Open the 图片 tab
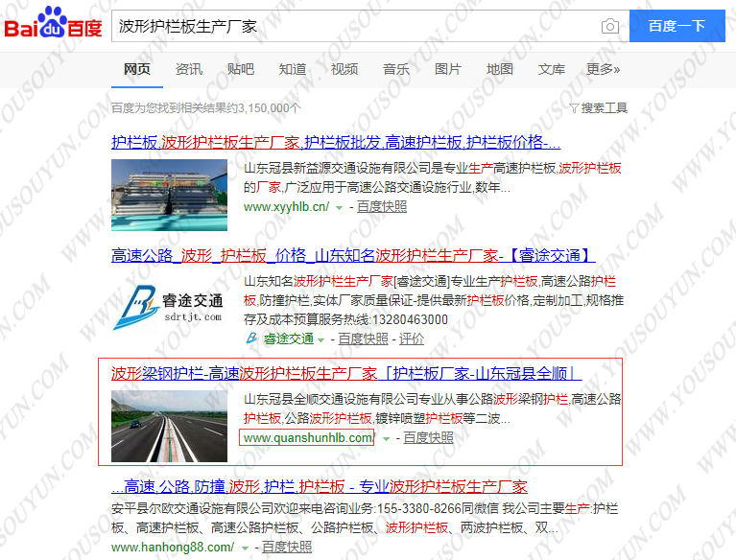 [x=448, y=69]
